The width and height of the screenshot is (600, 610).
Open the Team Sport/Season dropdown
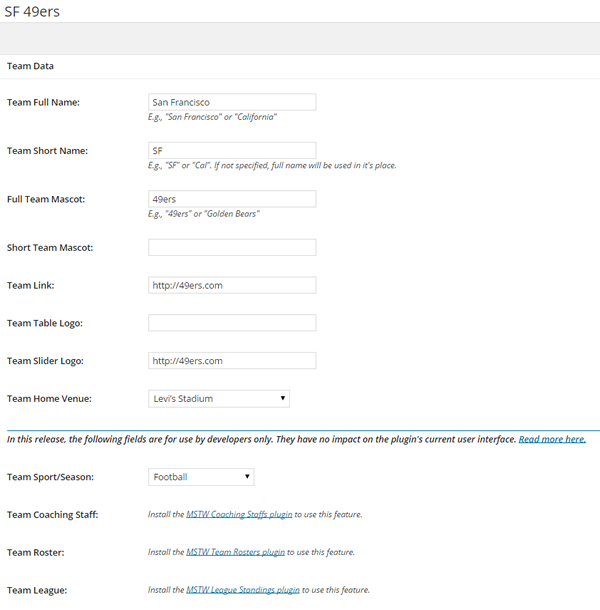(x=201, y=477)
